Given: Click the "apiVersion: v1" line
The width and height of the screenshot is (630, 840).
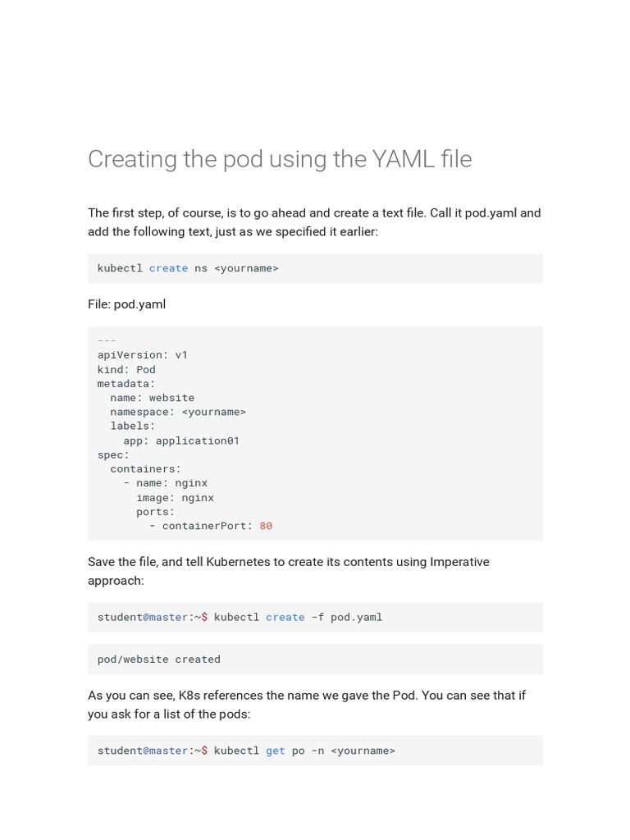Looking at the screenshot, I should click(143, 355).
